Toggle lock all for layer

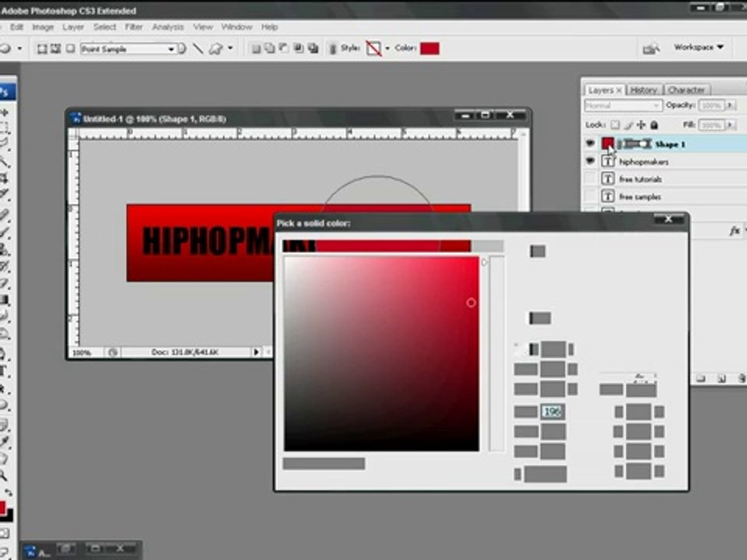pyautogui.click(x=654, y=124)
